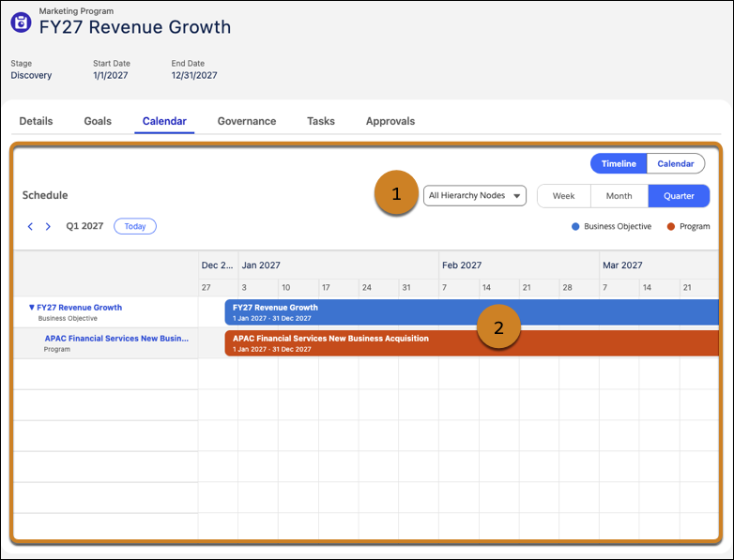The height and width of the screenshot is (560, 734).
Task: Click the Mar 2027 month header
Action: [x=622, y=265]
